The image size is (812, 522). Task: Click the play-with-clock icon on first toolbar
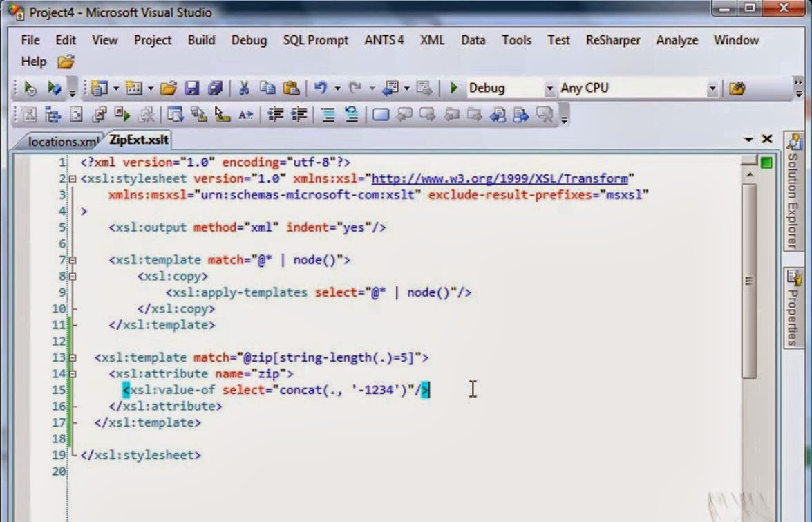(x=30, y=88)
